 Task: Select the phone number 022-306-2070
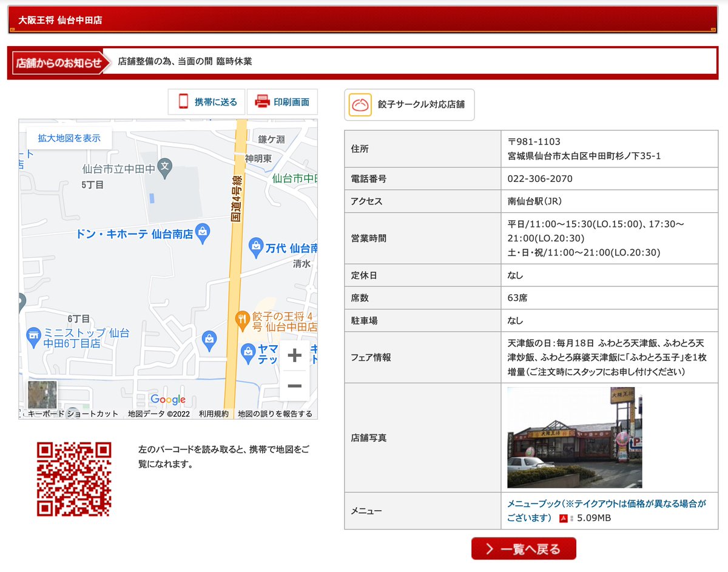tap(540, 179)
